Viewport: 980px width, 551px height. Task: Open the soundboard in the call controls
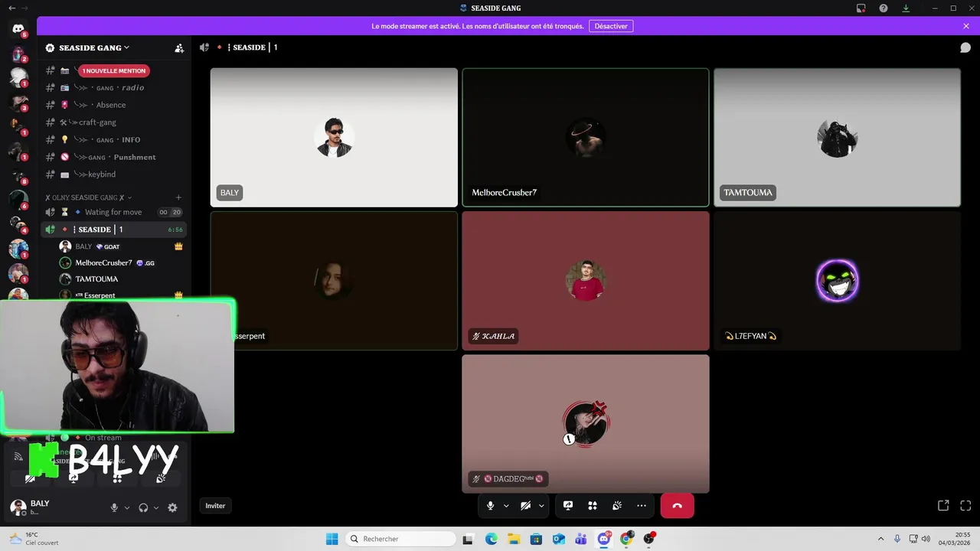point(617,506)
